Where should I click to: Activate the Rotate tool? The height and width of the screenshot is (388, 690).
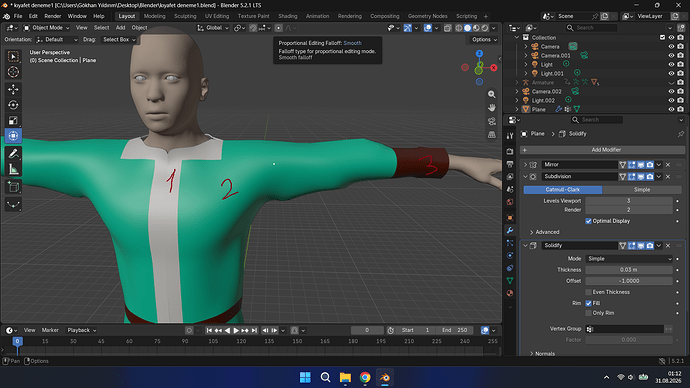(13, 105)
